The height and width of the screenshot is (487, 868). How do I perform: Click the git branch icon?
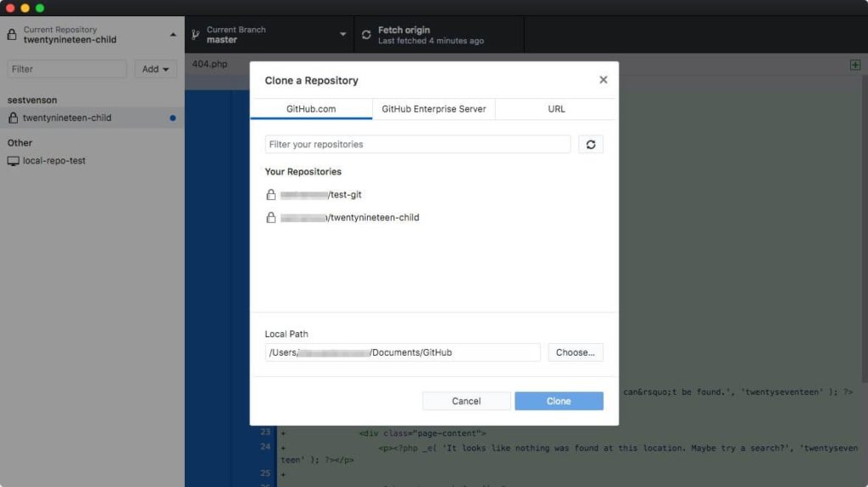pos(196,35)
